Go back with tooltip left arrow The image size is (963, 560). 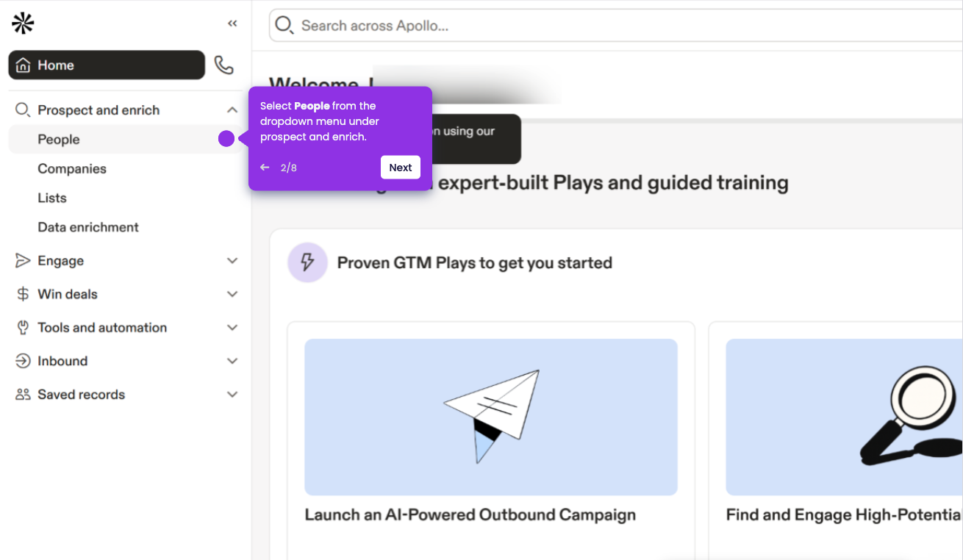(265, 168)
